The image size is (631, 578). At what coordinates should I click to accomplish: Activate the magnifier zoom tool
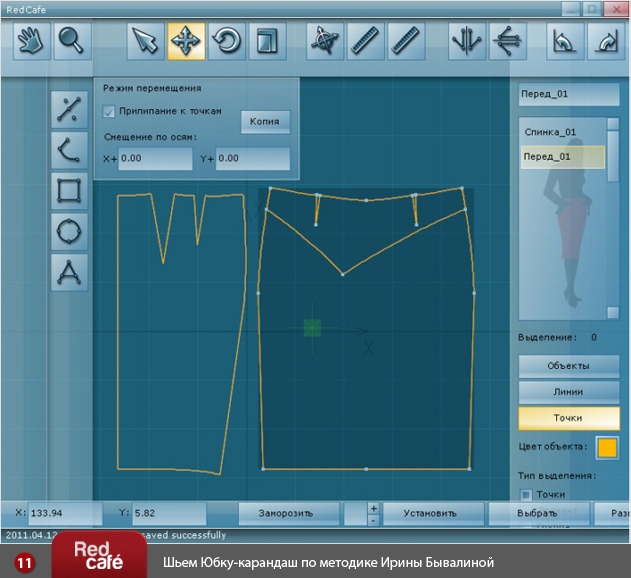coord(72,41)
